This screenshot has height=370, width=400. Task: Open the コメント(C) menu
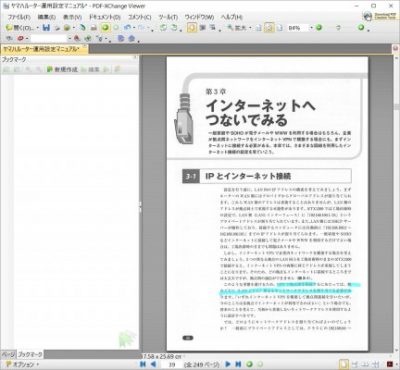139,17
